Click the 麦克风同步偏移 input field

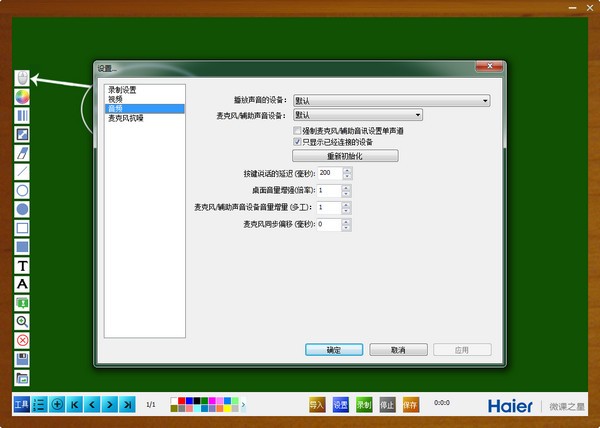[x=329, y=225]
